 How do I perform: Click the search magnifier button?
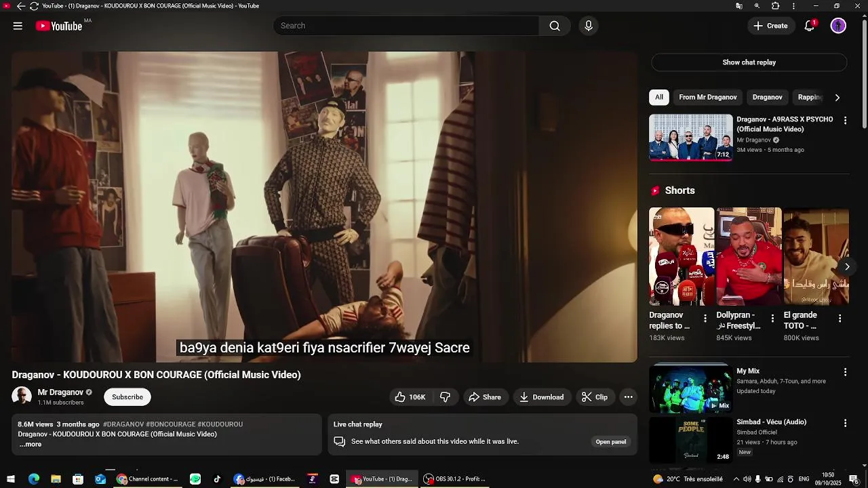(555, 26)
